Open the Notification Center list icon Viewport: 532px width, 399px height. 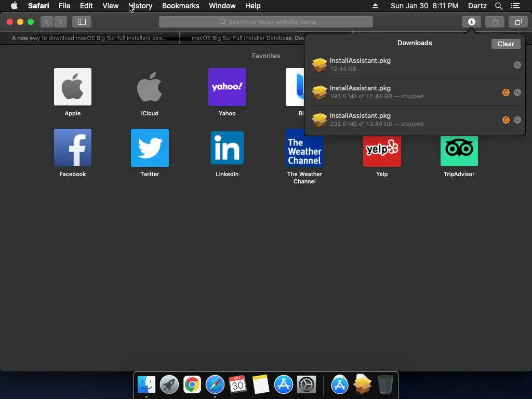tap(515, 6)
